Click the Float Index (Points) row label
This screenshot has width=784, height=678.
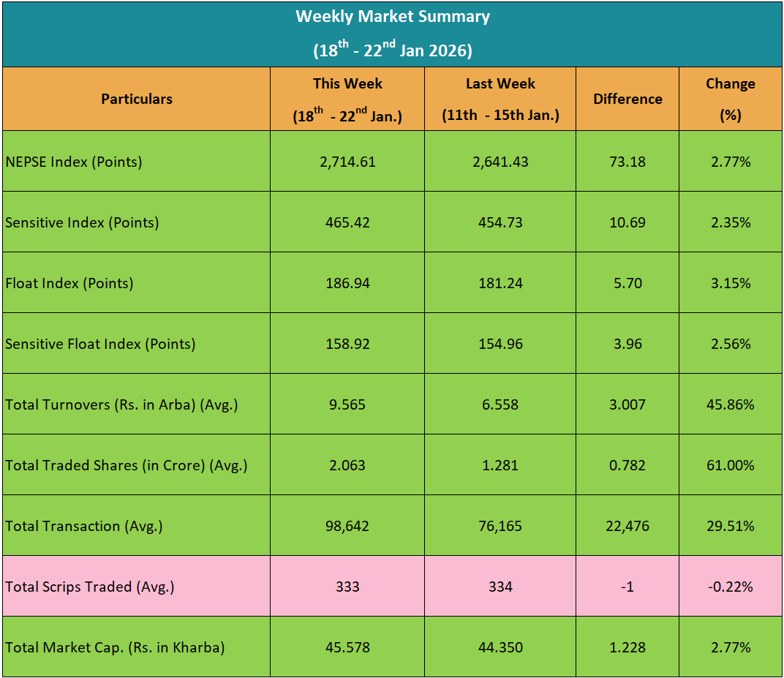pyautogui.click(x=69, y=283)
